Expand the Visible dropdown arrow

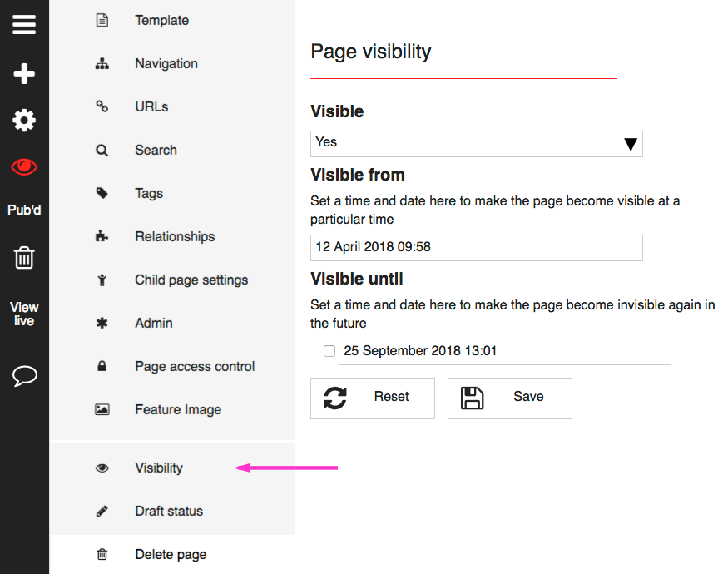[630, 145]
